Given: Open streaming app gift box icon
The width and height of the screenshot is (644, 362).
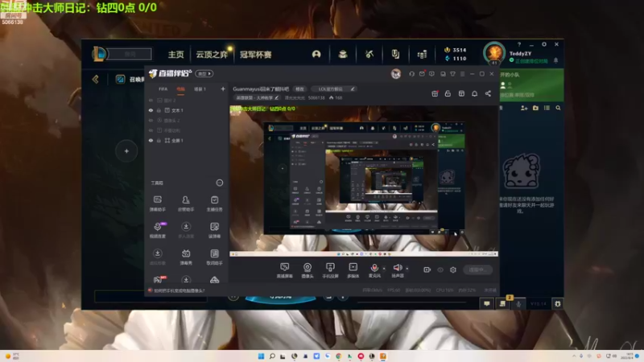Looking at the screenshot, I should pos(435,93).
